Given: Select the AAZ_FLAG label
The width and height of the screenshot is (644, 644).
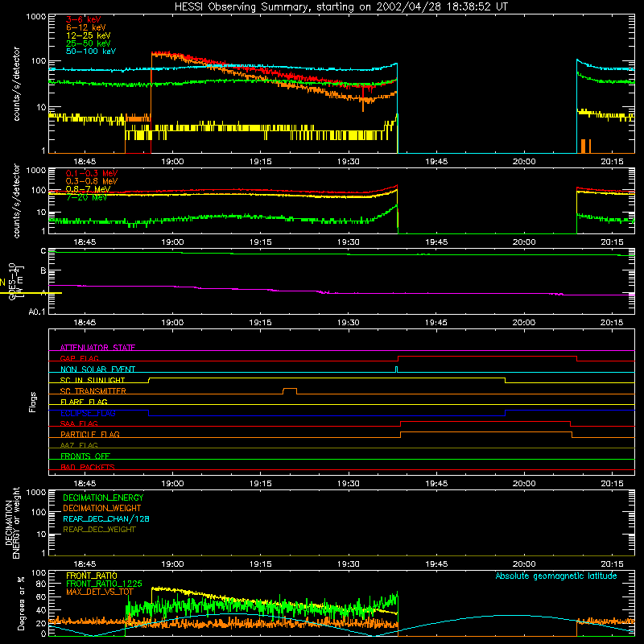Looking at the screenshot, I should click(x=79, y=445).
